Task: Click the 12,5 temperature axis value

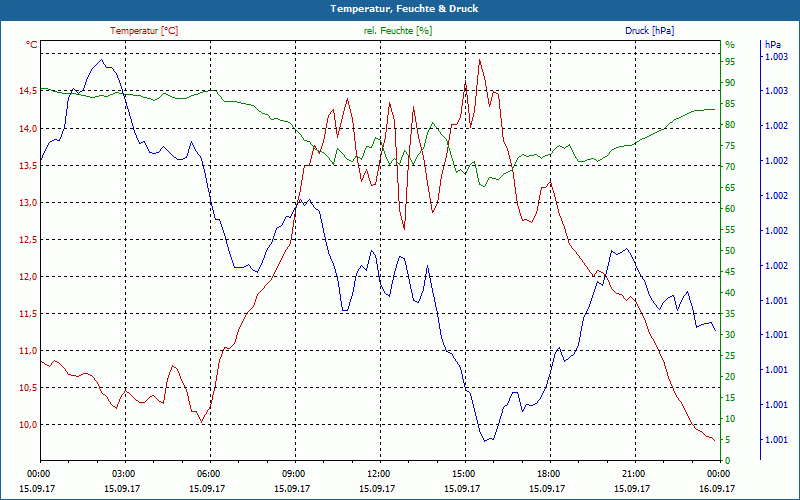Action: (29, 240)
